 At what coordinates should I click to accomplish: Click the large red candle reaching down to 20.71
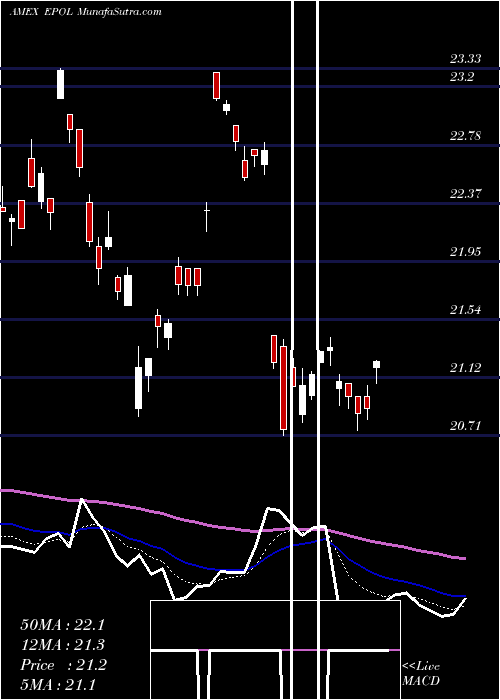(283, 388)
